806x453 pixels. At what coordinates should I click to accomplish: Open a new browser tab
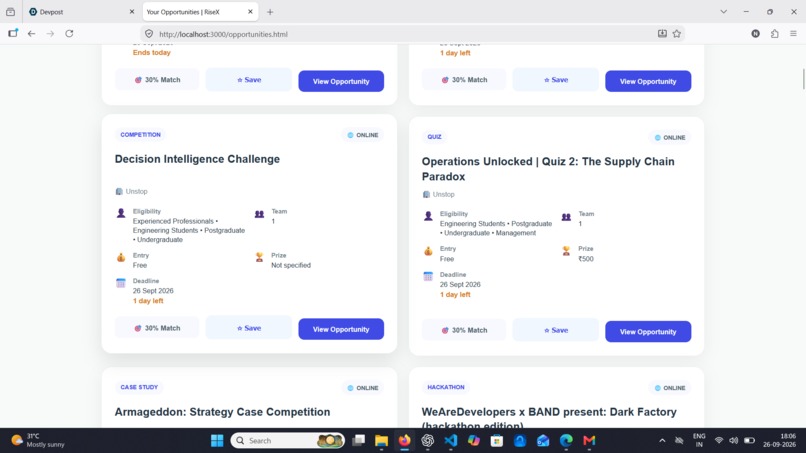270,12
